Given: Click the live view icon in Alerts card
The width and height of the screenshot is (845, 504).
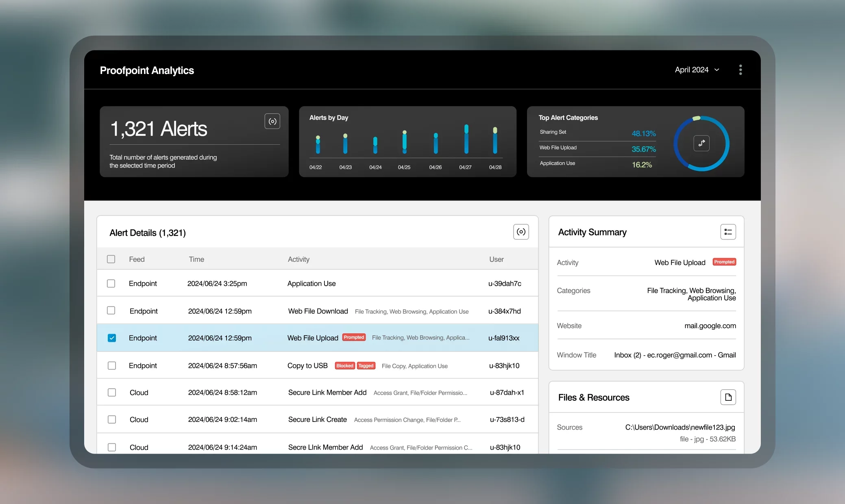Looking at the screenshot, I should (272, 121).
